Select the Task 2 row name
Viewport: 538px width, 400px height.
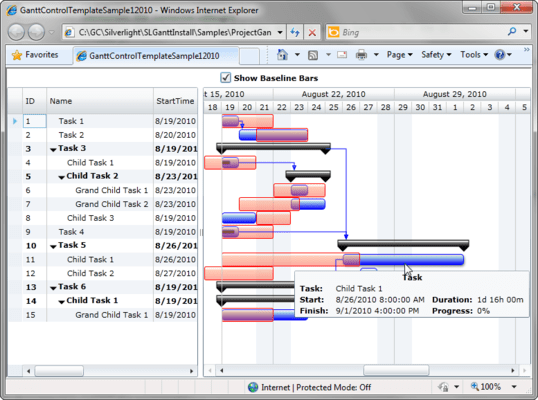point(71,135)
